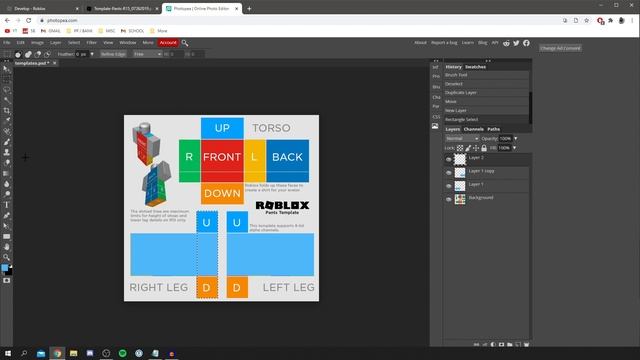
Task: Open the Learn link
Action: pyautogui.click(x=468, y=43)
